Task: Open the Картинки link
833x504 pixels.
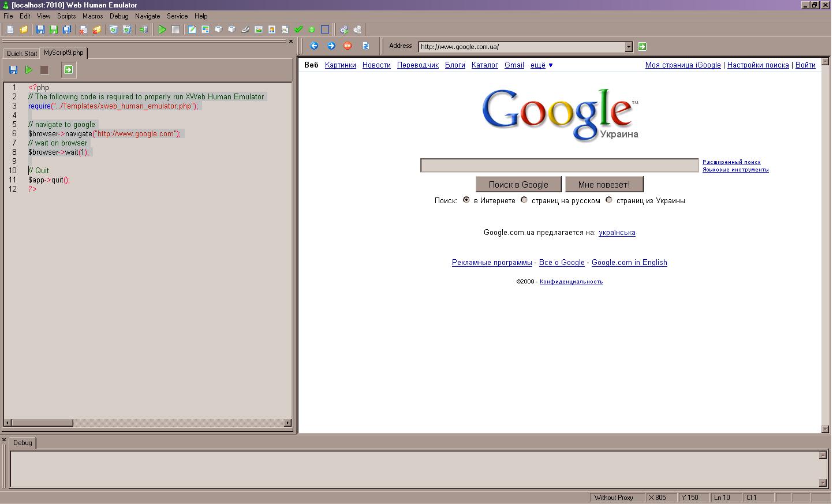Action: pos(341,65)
